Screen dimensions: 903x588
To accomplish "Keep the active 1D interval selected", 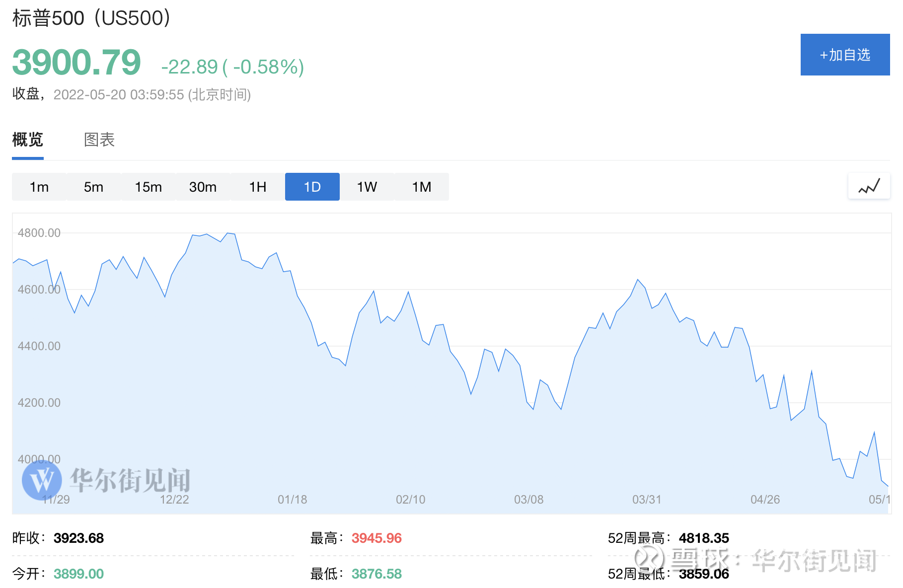I will tap(312, 187).
